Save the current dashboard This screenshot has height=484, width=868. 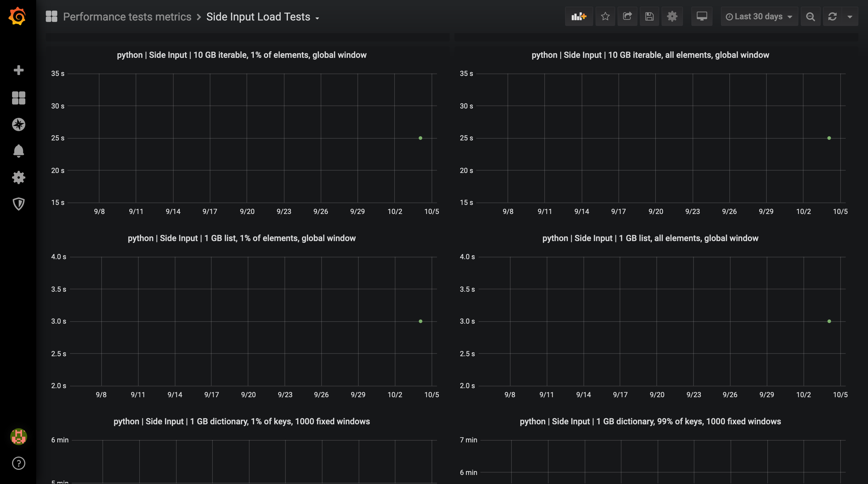(650, 16)
